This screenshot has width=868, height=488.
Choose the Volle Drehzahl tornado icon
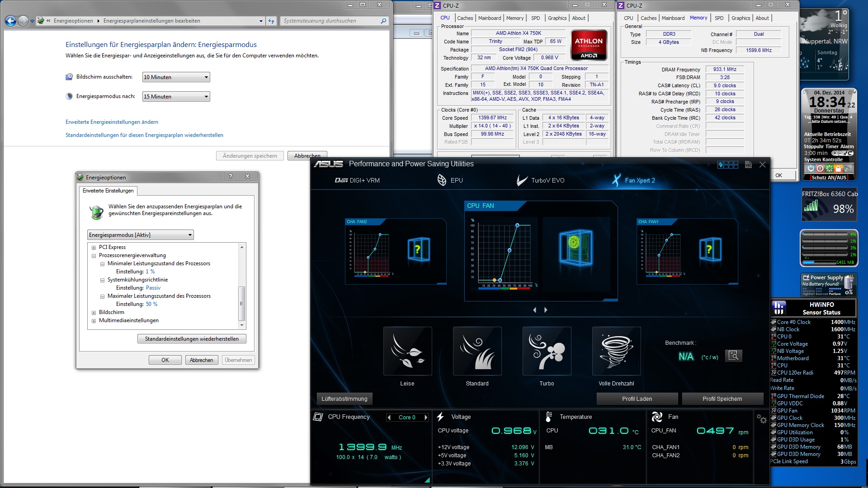click(x=616, y=351)
